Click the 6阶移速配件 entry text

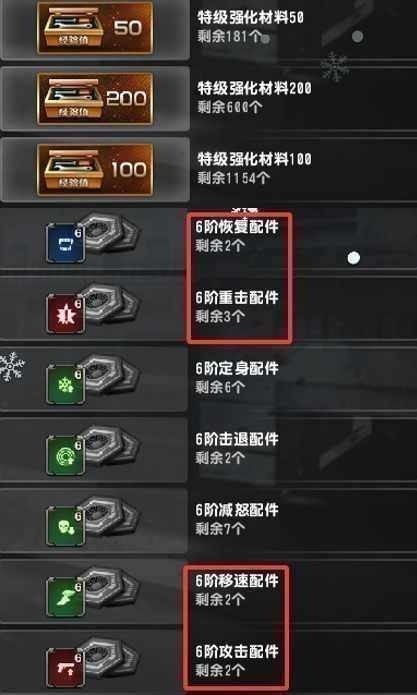pos(237,581)
